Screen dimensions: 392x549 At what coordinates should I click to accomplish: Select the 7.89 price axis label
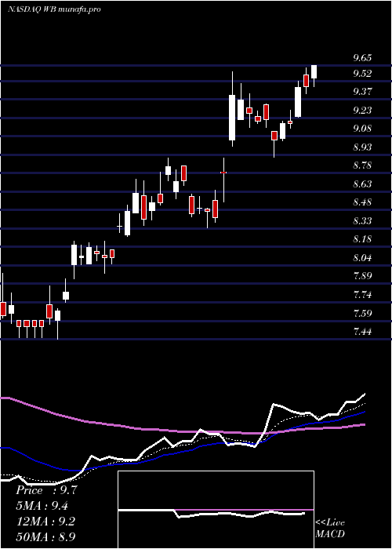362,276
